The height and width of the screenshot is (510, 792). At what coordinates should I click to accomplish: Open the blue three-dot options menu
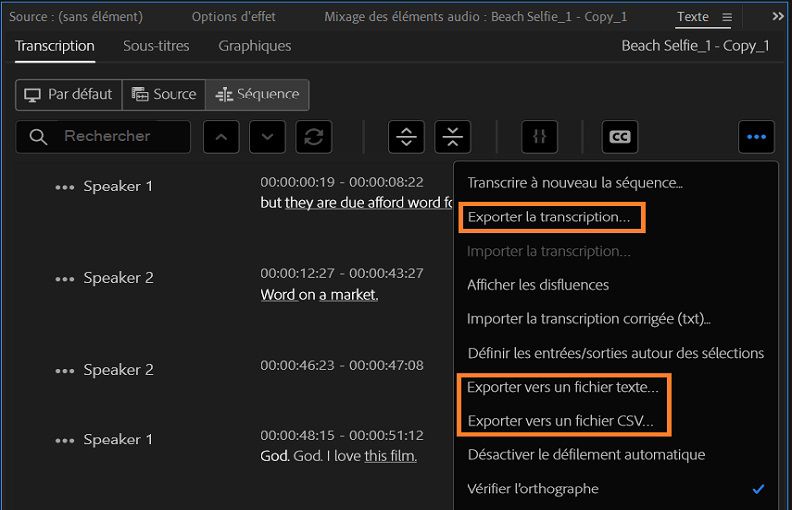point(756,137)
